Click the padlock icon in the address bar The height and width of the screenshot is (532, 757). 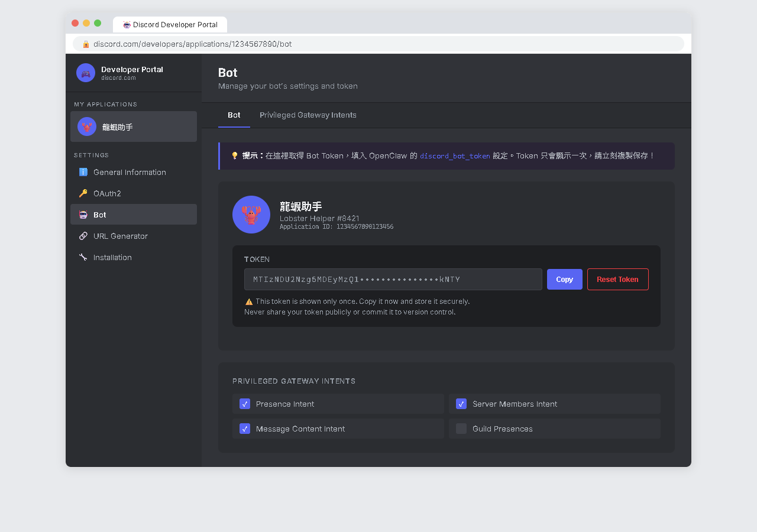point(85,44)
